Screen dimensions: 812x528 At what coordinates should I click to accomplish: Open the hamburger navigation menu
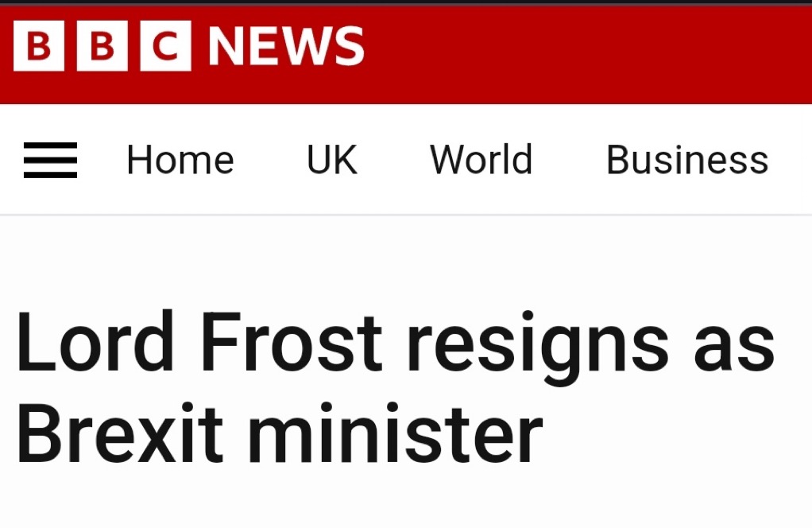[x=50, y=160]
